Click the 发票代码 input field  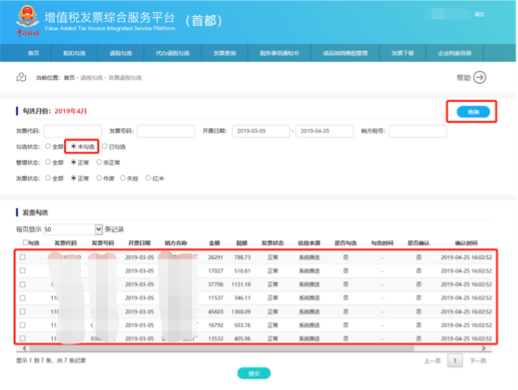[73, 131]
